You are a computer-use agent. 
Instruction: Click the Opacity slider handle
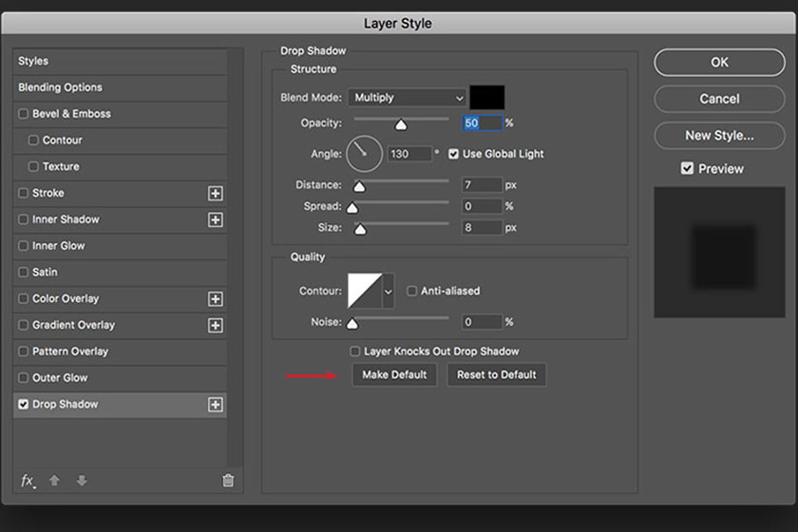point(401,124)
